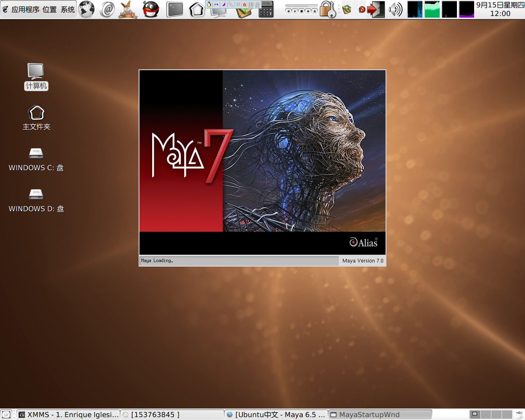Image resolution: width=525 pixels, height=420 pixels.
Task: Click the panel media player previous track button
Action: point(289,11)
